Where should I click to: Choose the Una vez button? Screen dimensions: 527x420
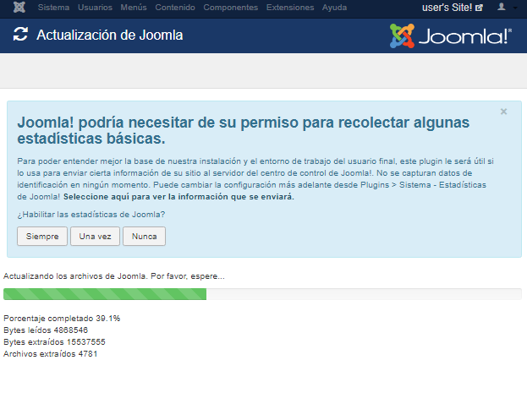[95, 236]
